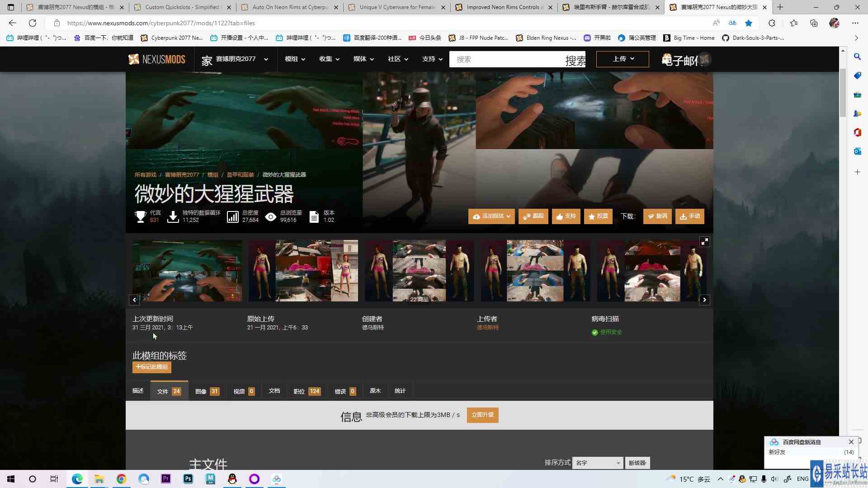Switch to the 文件 files tab

tap(169, 391)
